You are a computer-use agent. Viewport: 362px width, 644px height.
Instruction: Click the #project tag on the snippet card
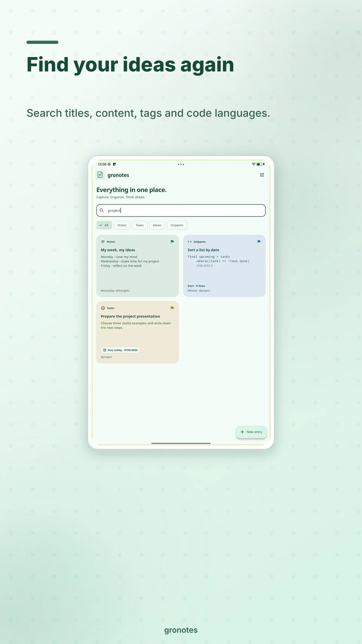(x=204, y=290)
